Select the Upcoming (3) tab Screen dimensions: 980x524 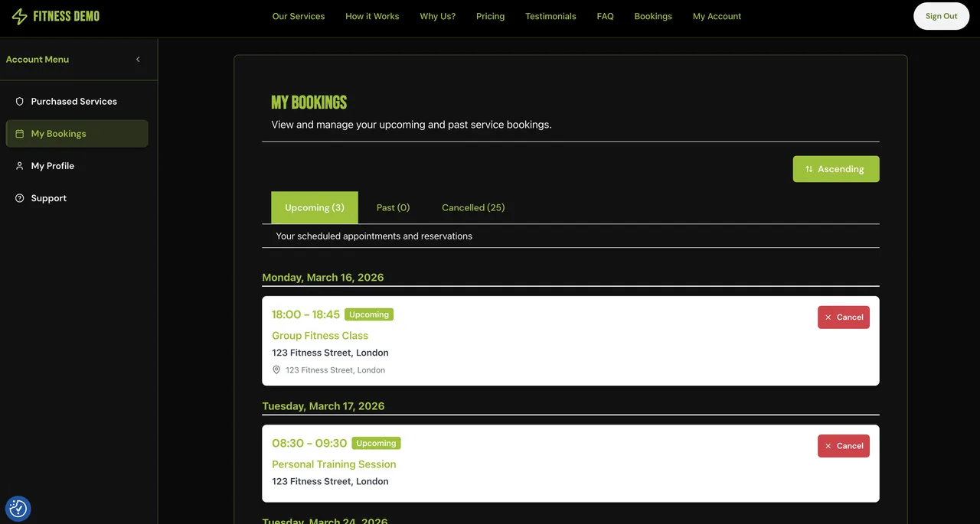tap(314, 207)
